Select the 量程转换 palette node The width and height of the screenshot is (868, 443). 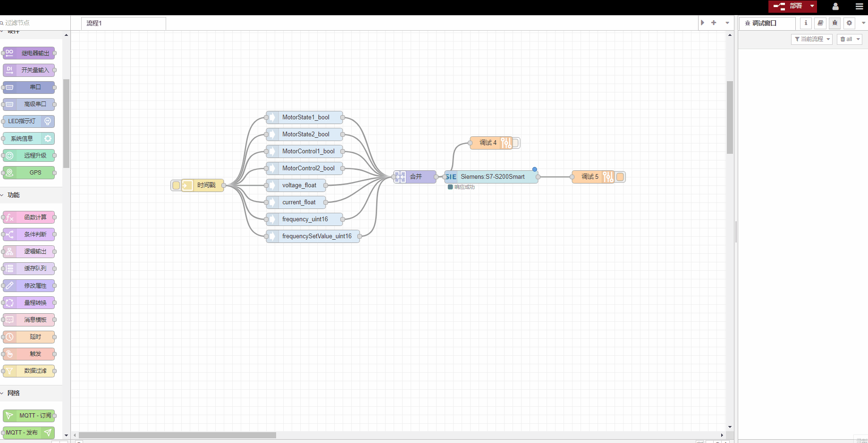coord(29,302)
